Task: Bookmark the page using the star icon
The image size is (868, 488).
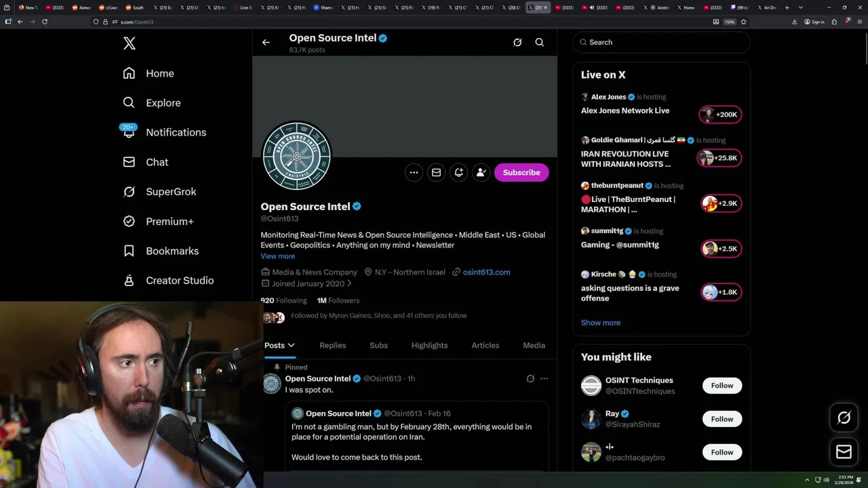Action: click(x=744, y=22)
